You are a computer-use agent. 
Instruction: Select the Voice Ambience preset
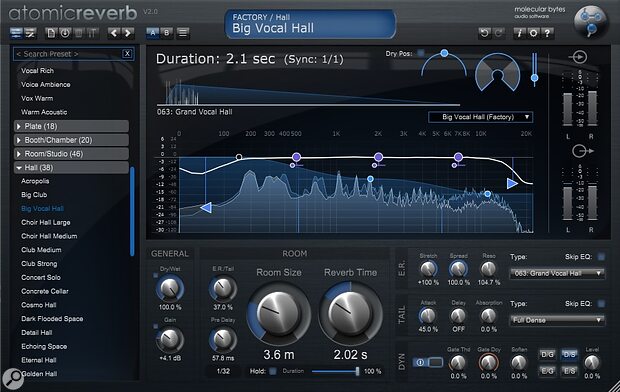click(46, 85)
